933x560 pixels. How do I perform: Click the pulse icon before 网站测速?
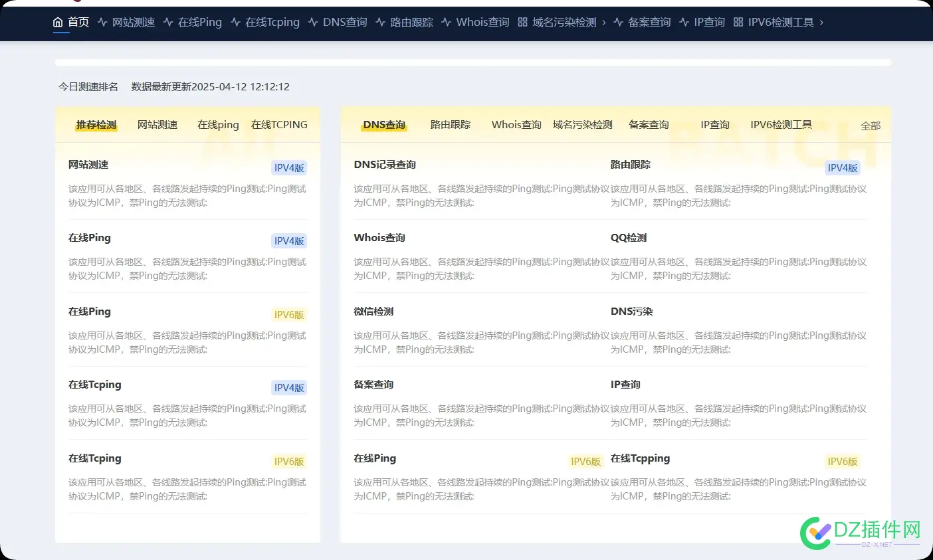tap(102, 22)
